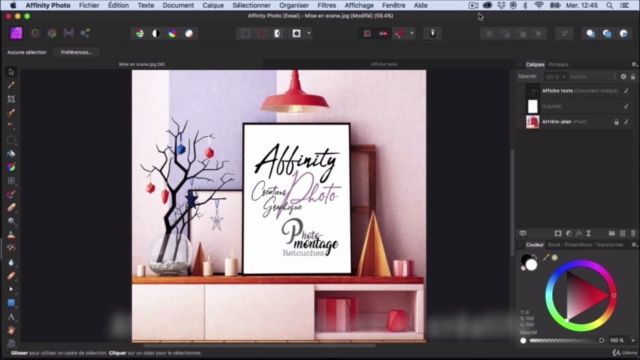
Task: Open the layer effects fx icon
Action: pos(579,233)
